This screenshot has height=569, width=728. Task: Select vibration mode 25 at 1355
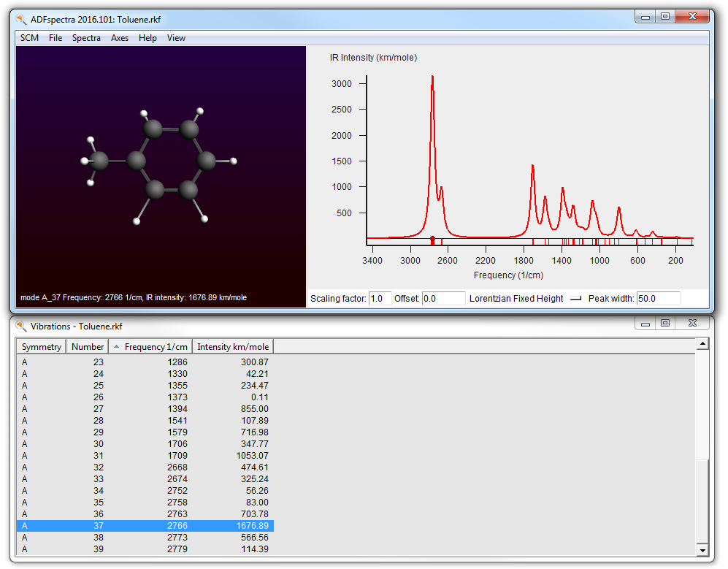click(145, 386)
